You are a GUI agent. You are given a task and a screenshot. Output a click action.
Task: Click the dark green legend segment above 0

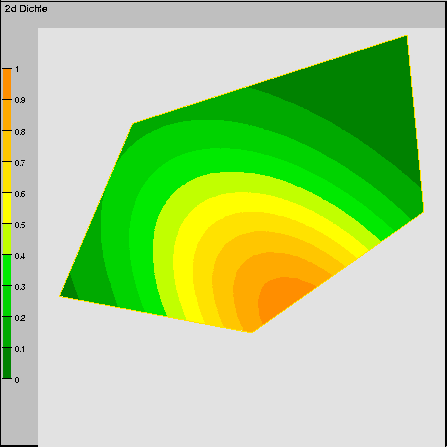point(7,363)
